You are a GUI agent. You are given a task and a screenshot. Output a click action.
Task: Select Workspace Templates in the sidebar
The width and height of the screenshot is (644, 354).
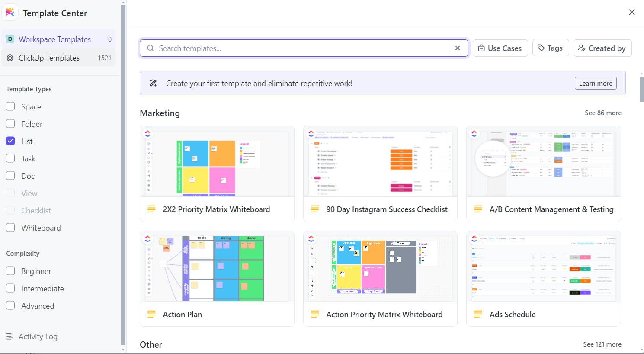click(55, 39)
